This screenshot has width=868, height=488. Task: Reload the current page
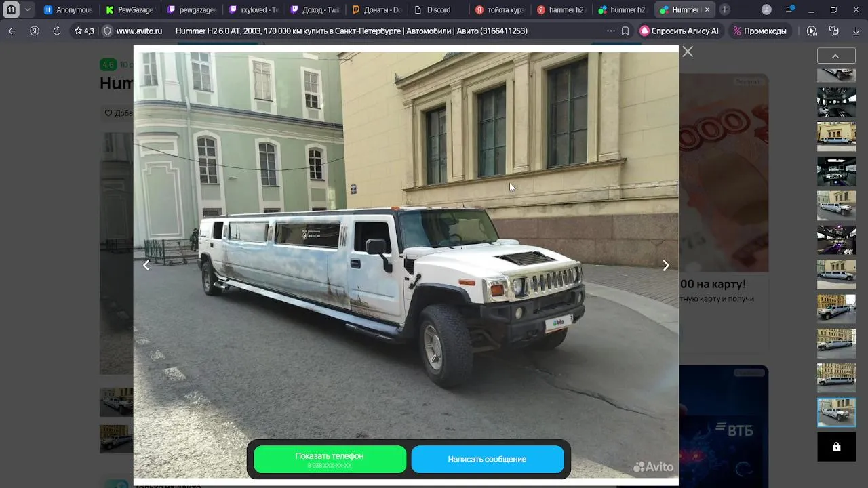[57, 31]
